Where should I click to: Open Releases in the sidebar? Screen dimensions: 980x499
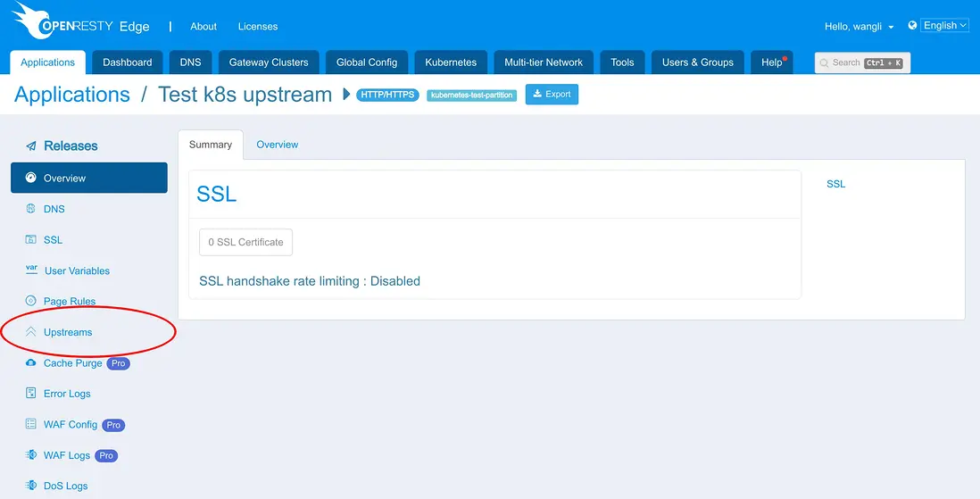[71, 146]
